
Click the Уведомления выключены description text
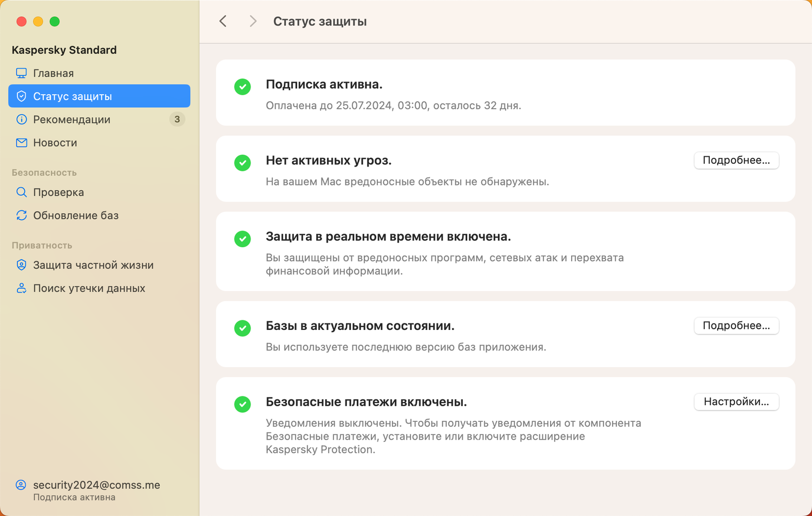[x=454, y=436]
